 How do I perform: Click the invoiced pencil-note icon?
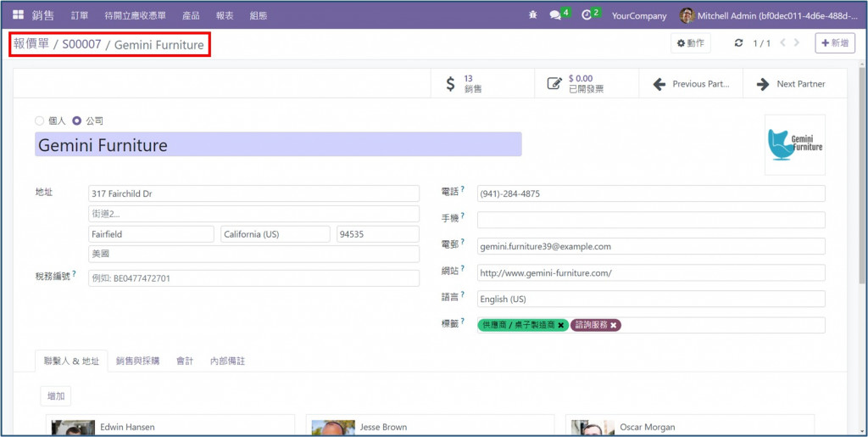click(554, 84)
